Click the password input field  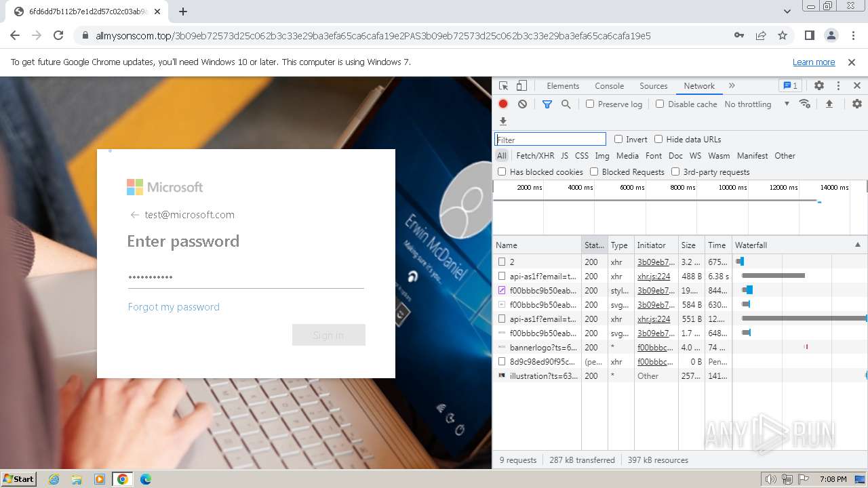click(246, 277)
